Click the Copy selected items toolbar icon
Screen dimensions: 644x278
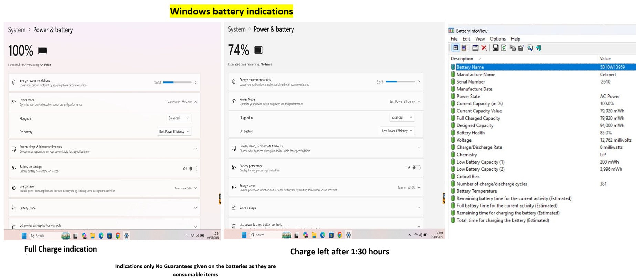pos(513,48)
